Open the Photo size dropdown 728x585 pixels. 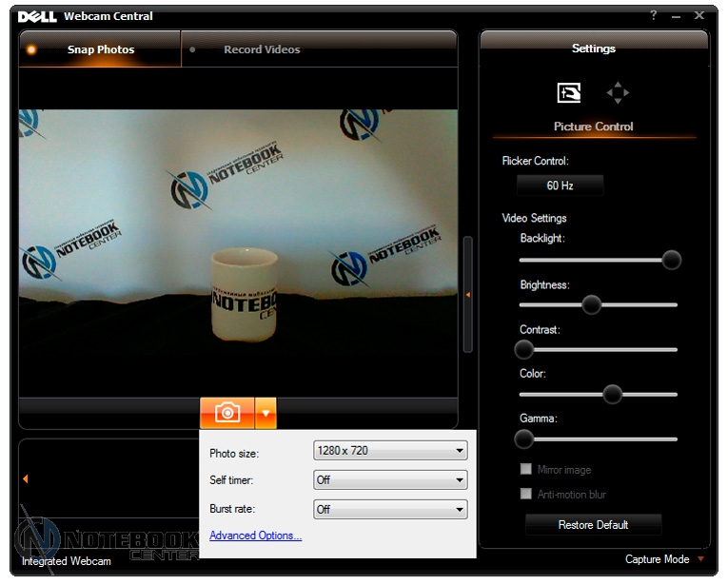(390, 451)
